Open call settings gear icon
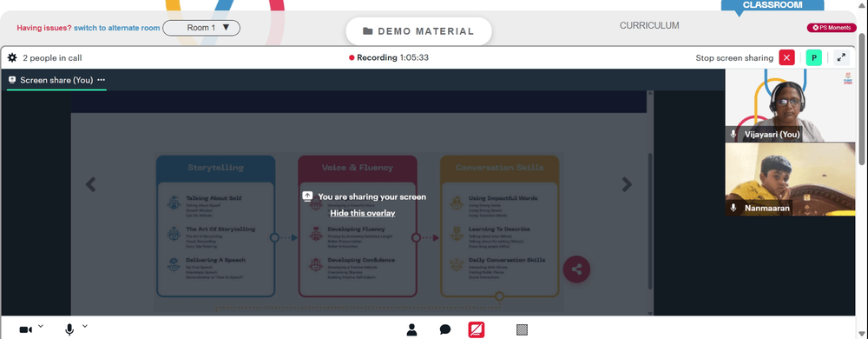The width and height of the screenshot is (868, 339). pos(12,57)
